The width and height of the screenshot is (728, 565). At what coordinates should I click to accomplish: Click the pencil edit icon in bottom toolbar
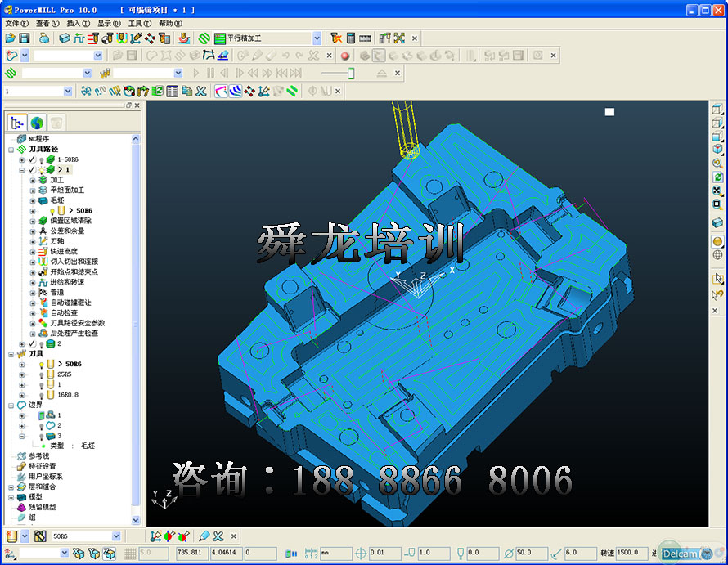click(204, 536)
